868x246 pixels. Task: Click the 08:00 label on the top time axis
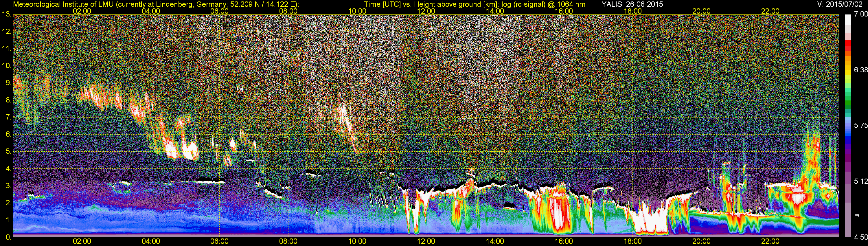pos(288,11)
